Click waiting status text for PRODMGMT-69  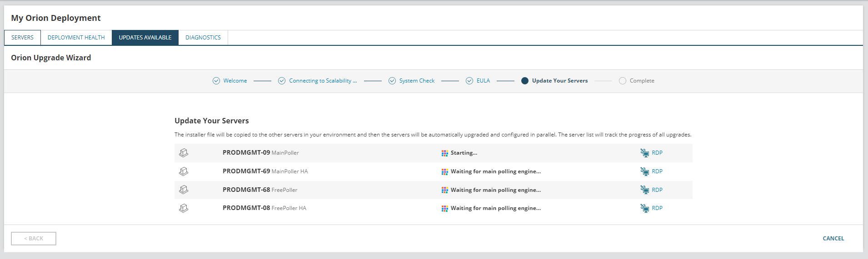point(496,171)
